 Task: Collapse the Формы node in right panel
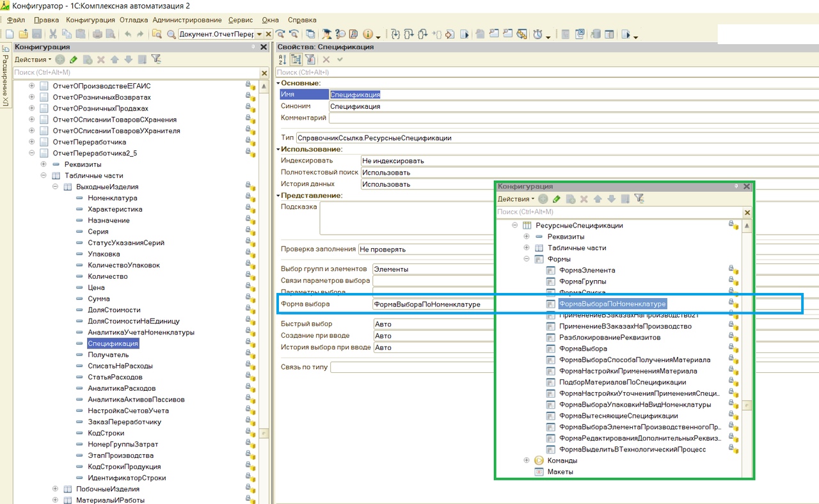pyautogui.click(x=527, y=259)
